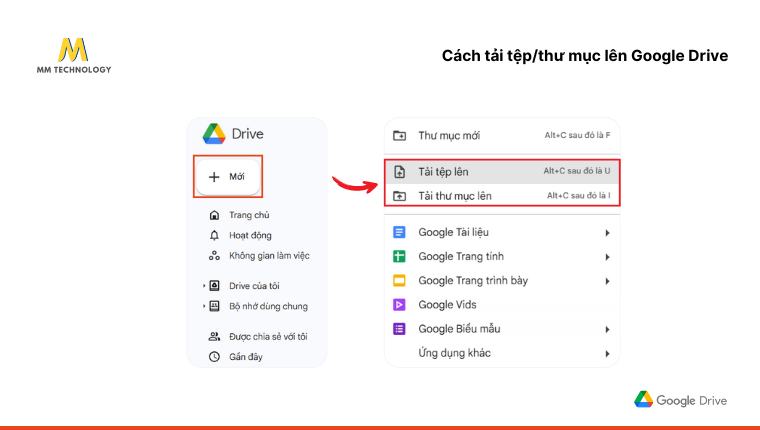Expand Google Trang tính submenu arrow

[x=607, y=257]
